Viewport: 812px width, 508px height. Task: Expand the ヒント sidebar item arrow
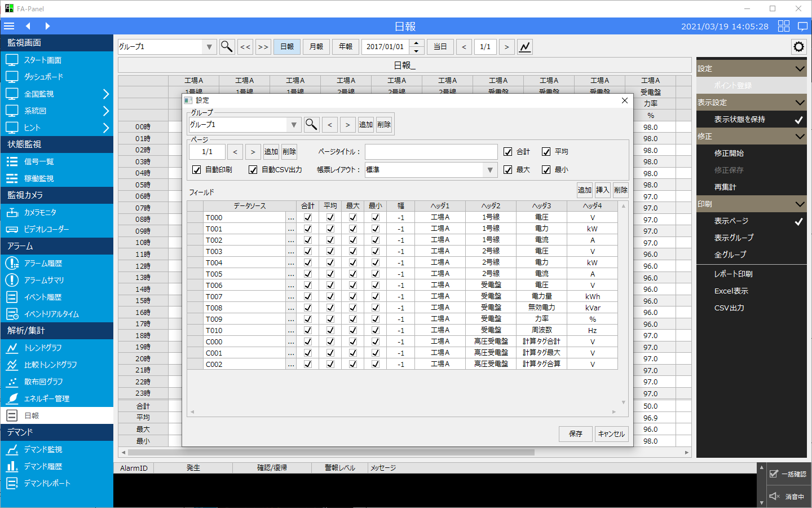105,128
